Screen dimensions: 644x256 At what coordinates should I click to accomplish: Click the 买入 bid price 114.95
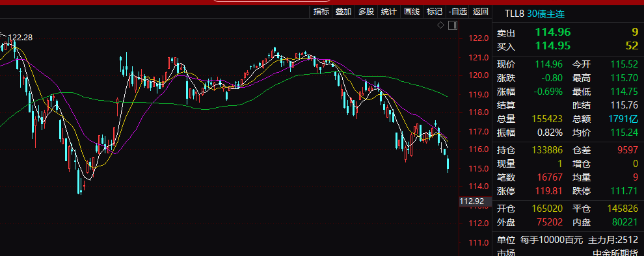(x=553, y=45)
